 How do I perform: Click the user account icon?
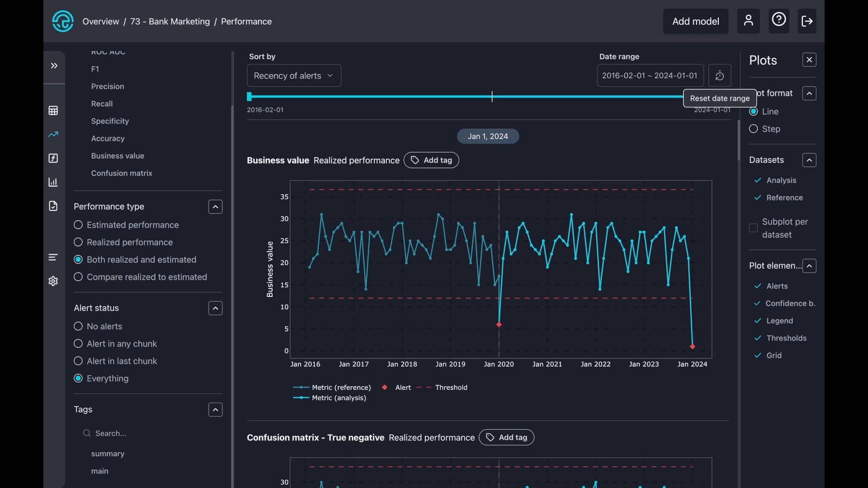pos(748,21)
